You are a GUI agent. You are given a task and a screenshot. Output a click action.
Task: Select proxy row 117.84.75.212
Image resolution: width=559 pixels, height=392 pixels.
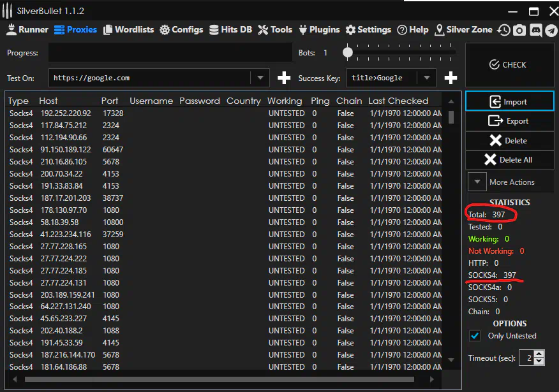[225, 126]
